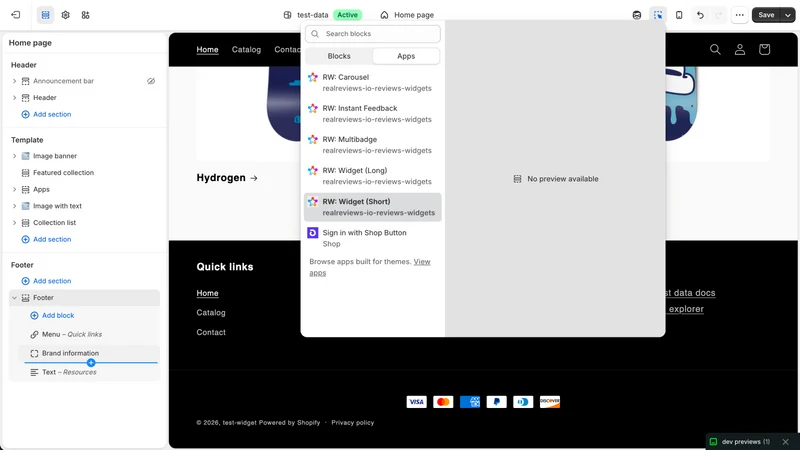Image resolution: width=800 pixels, height=450 pixels.
Task: Click the storefront cart icon
Action: tap(764, 49)
